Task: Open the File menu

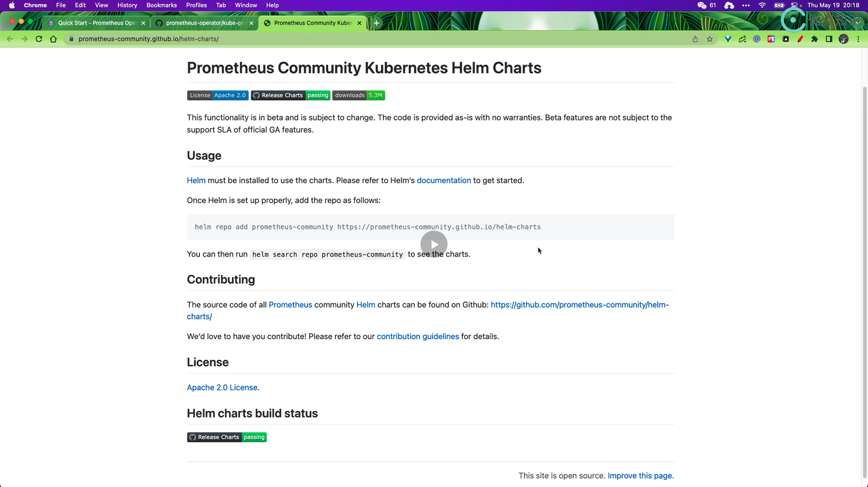Action: click(61, 5)
